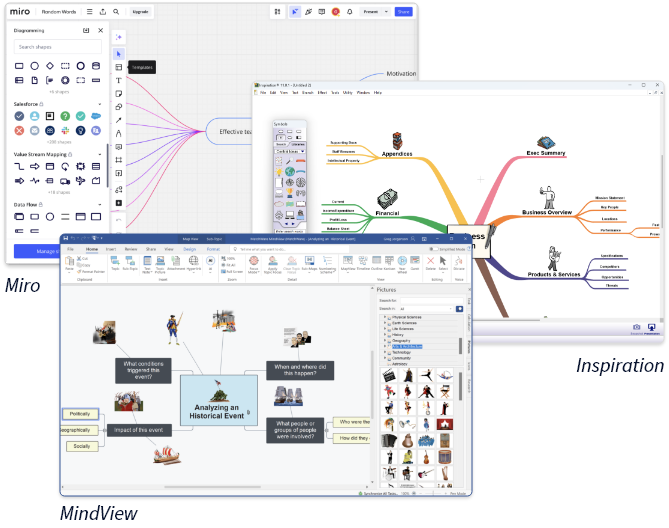
Task: Click the camera icon in Inspiration bottom bar
Action: 637,327
